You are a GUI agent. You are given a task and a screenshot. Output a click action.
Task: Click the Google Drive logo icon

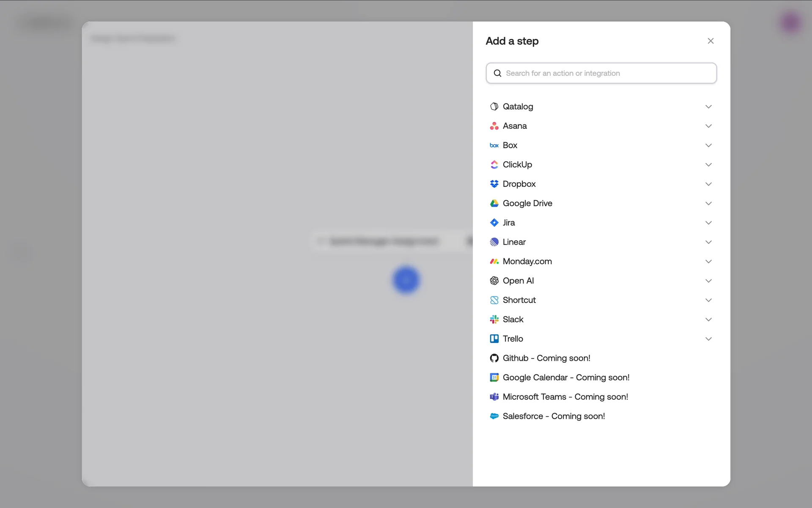pyautogui.click(x=494, y=204)
